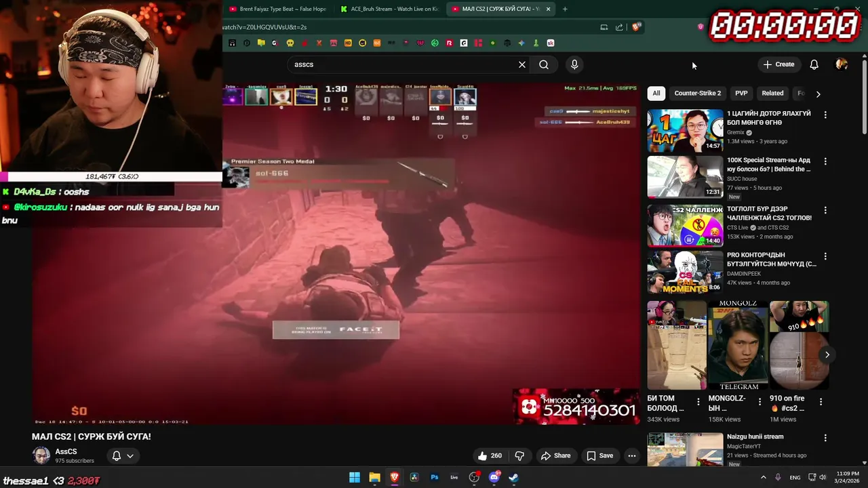Click the orange HD bookmark icon
The image size is (868, 488).
(x=348, y=43)
